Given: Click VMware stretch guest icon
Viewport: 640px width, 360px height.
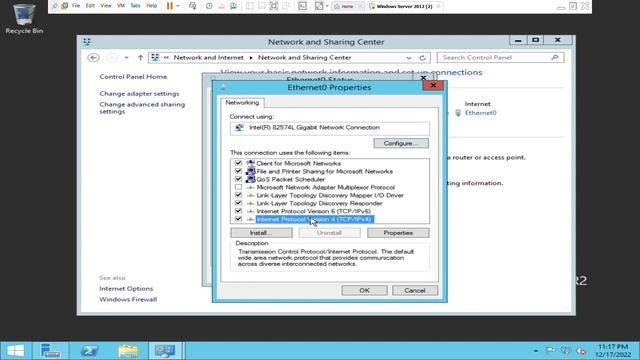Looking at the screenshot, I should pyautogui.click(x=319, y=6).
